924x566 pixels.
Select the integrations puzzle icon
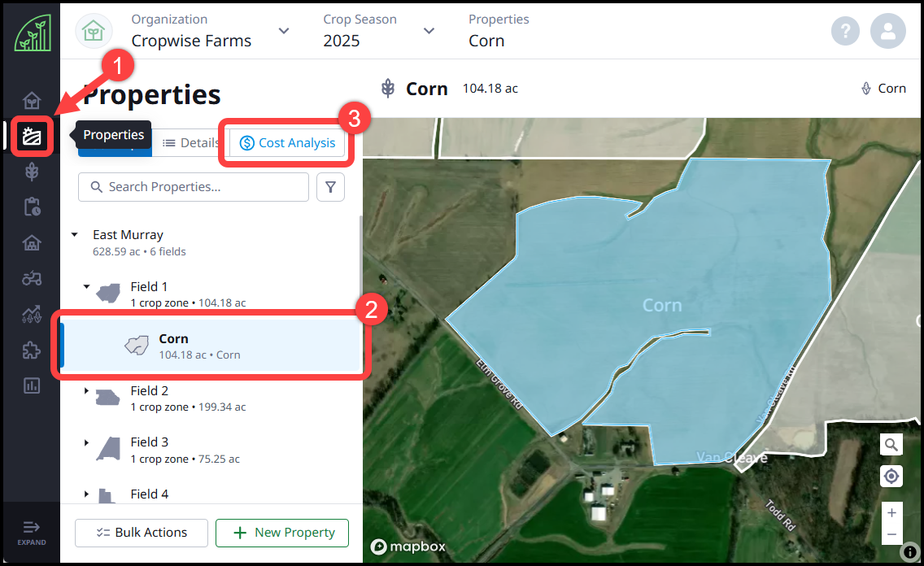tap(31, 350)
